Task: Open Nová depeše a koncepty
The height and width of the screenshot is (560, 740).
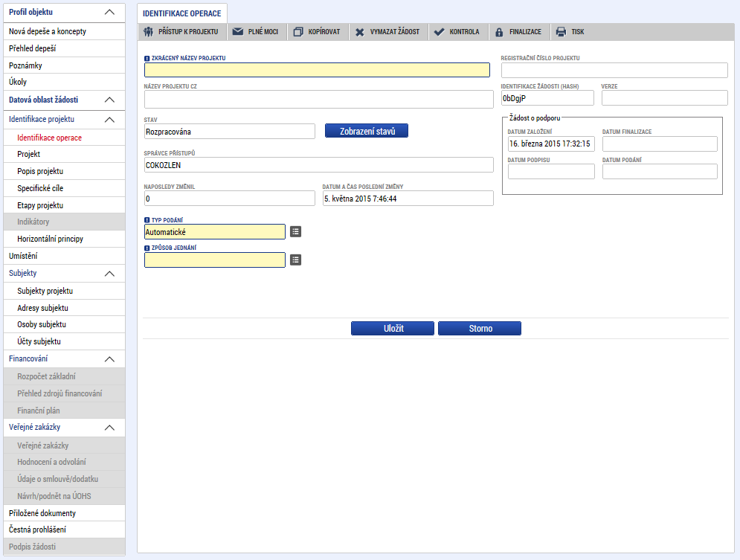Action: point(64,32)
